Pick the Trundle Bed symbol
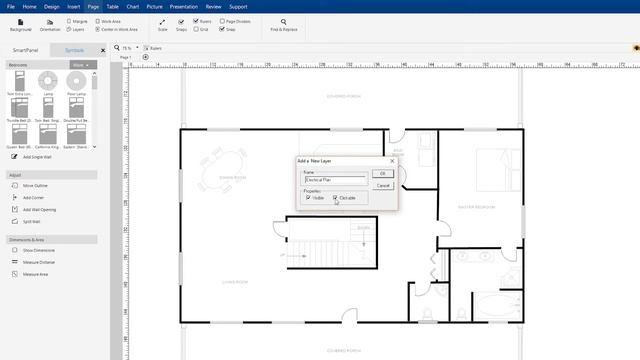 (20, 110)
